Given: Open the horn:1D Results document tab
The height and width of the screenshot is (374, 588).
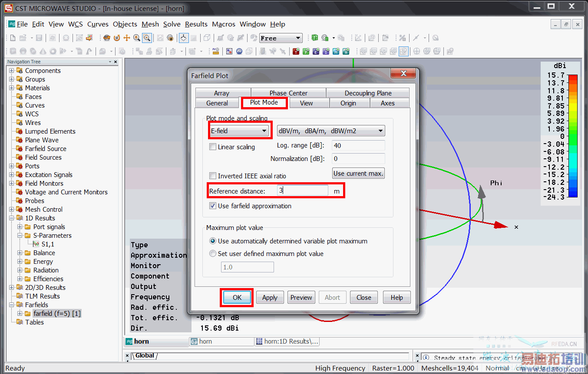Looking at the screenshot, I should (x=287, y=341).
